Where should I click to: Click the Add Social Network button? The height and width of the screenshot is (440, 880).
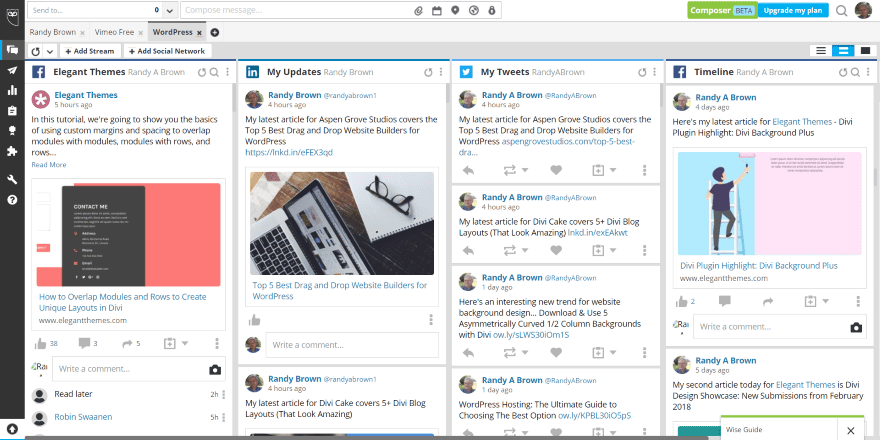point(167,51)
